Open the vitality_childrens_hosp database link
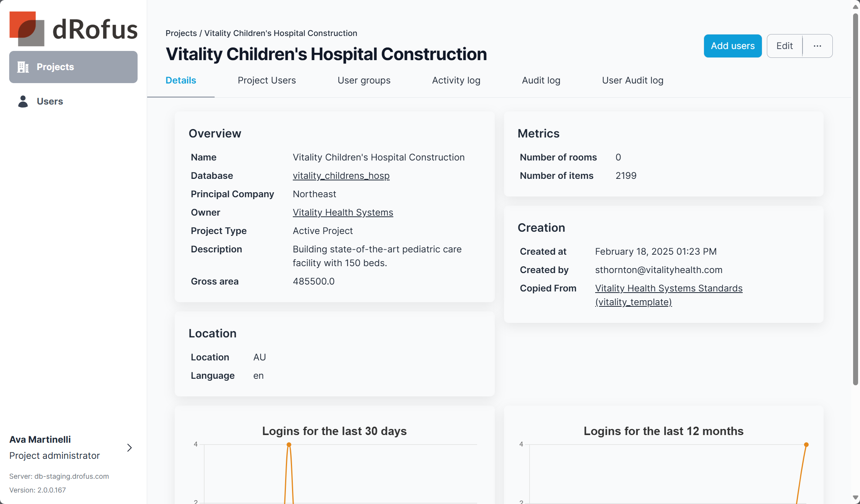This screenshot has width=860, height=504. pos(341,176)
